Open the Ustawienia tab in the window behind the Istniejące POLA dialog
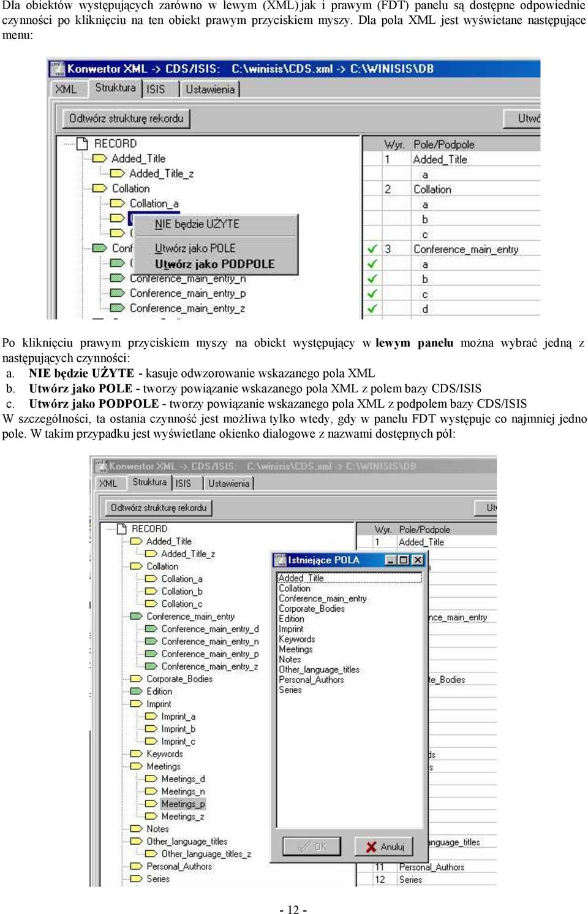Image resolution: width=588 pixels, height=914 pixels. [228, 484]
